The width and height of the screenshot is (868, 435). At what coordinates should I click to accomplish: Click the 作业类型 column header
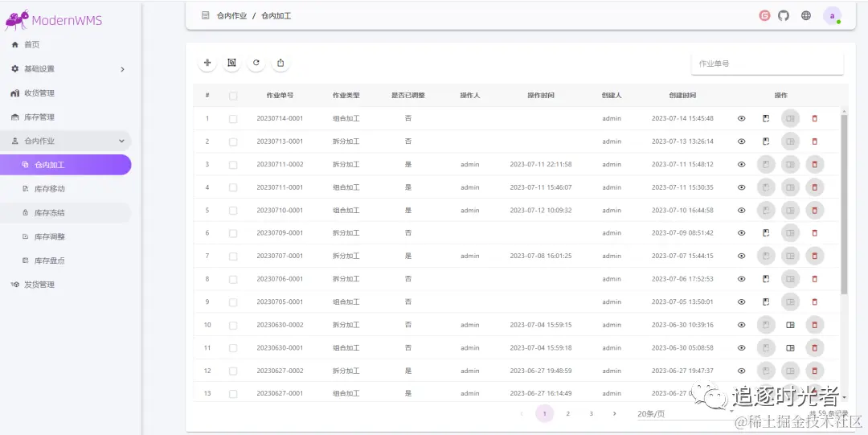pos(346,96)
